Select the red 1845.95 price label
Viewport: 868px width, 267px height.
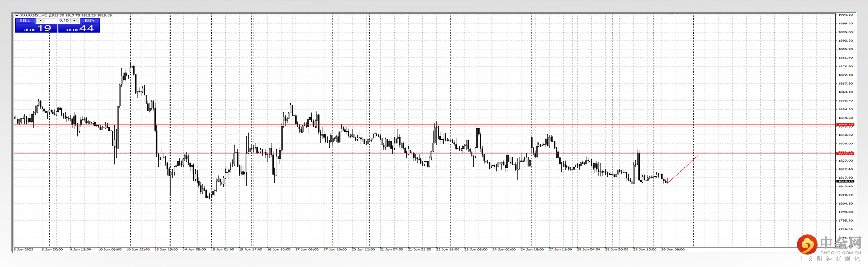point(845,124)
